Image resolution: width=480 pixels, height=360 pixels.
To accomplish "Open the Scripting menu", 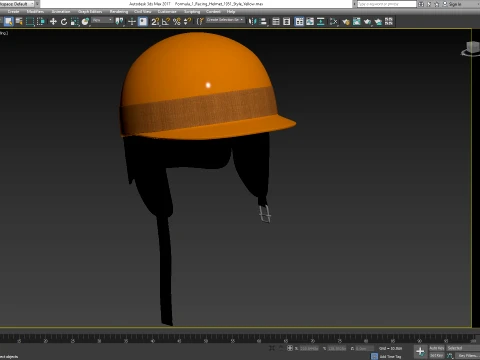I will (192, 12).
